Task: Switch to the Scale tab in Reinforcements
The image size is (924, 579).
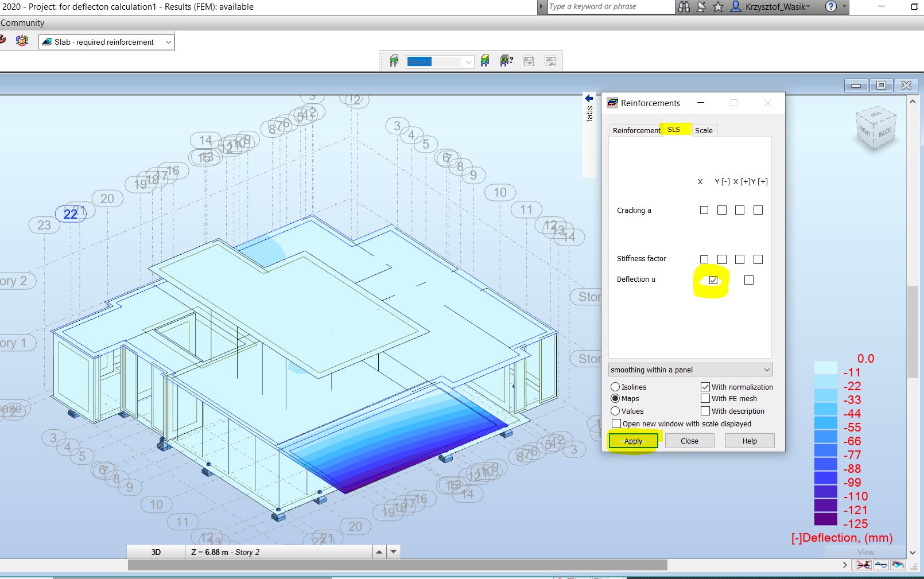Action: click(x=704, y=130)
